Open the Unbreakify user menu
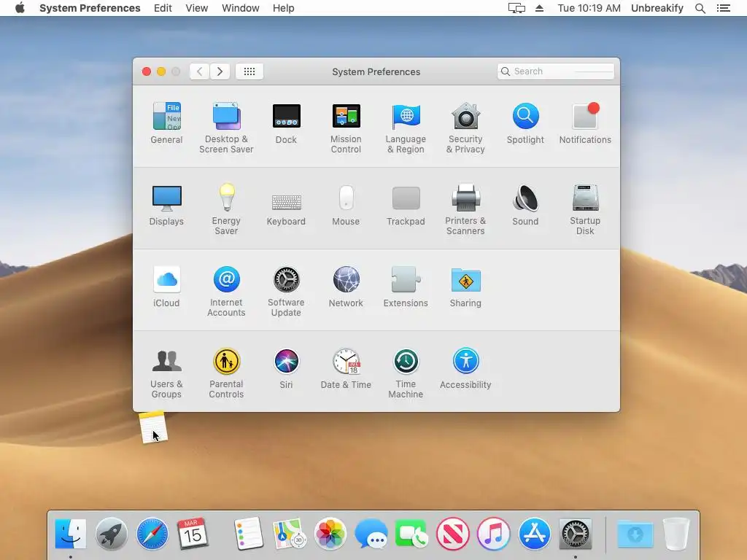Screen dimensions: 747x560 (x=657, y=8)
